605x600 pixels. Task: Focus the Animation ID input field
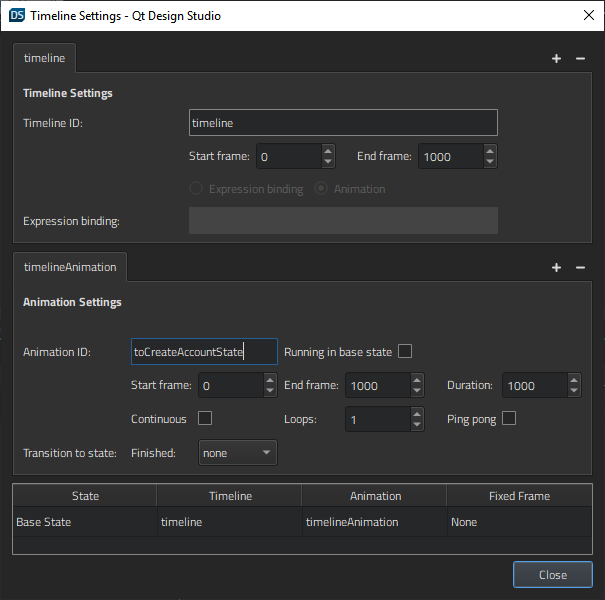pyautogui.click(x=204, y=352)
